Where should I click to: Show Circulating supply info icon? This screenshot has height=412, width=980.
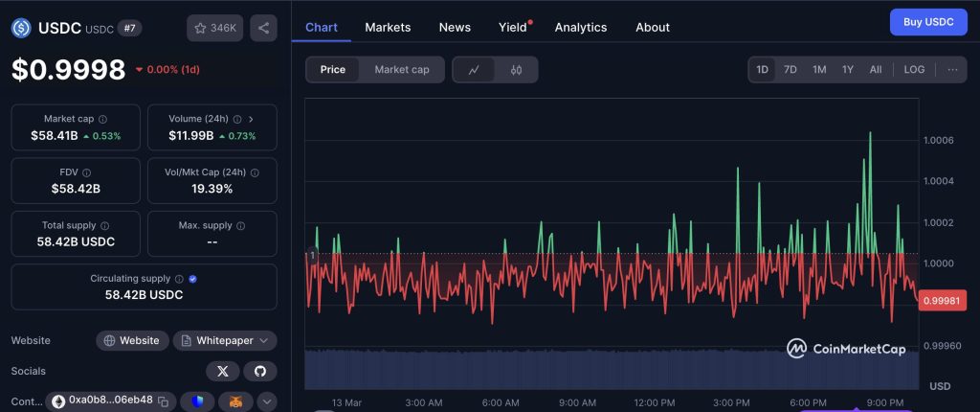[x=179, y=279]
